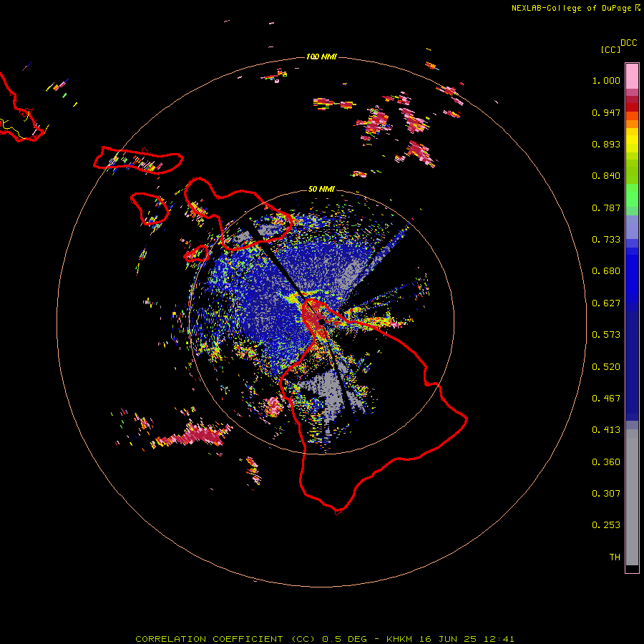Click the 50 NMI range ring label

pos(321,190)
